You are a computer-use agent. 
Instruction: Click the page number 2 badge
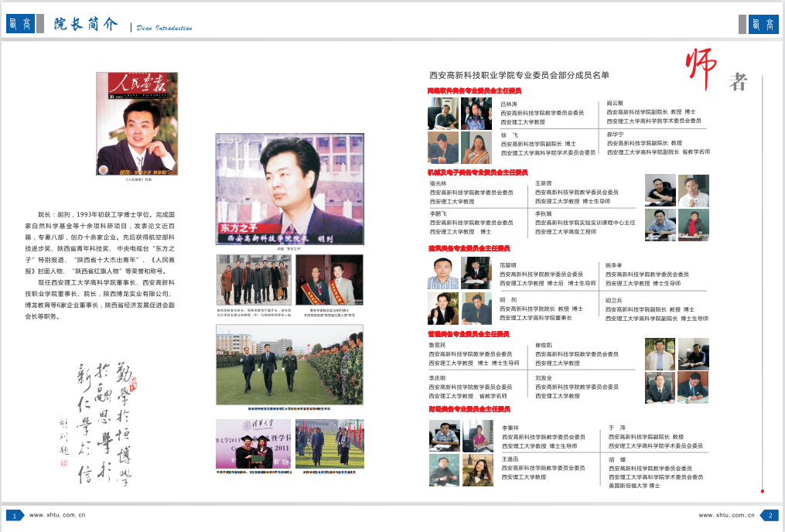pyautogui.click(x=770, y=515)
